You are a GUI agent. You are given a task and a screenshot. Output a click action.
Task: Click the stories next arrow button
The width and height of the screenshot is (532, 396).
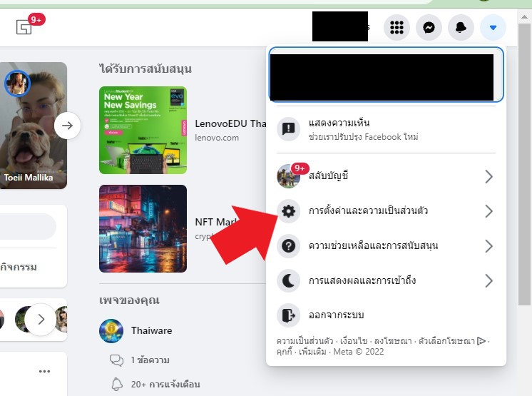coord(68,125)
